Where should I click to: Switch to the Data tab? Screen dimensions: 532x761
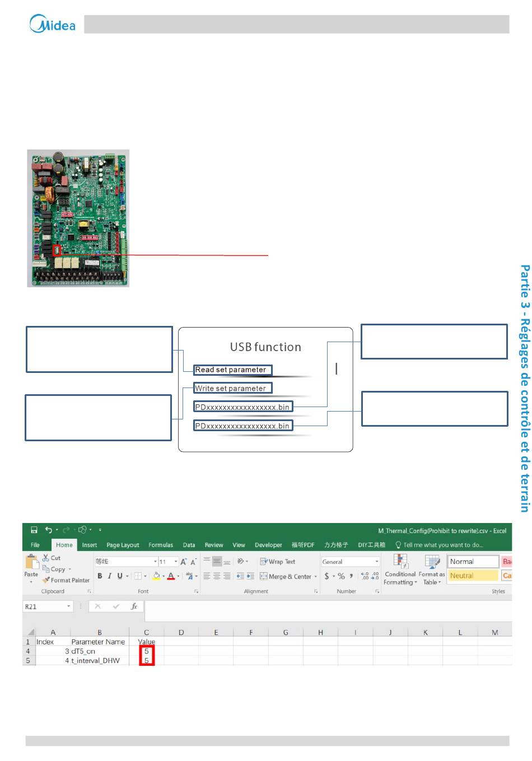[x=189, y=545]
